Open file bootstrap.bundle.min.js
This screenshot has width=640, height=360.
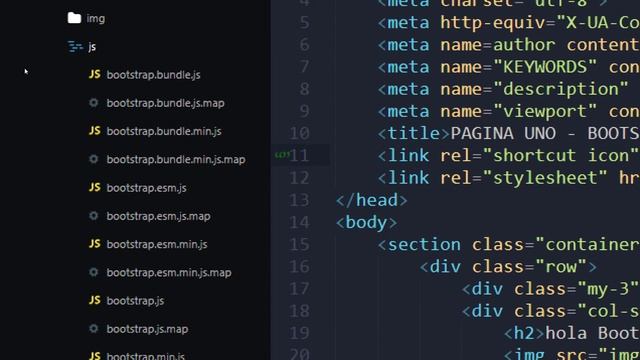coord(164,131)
